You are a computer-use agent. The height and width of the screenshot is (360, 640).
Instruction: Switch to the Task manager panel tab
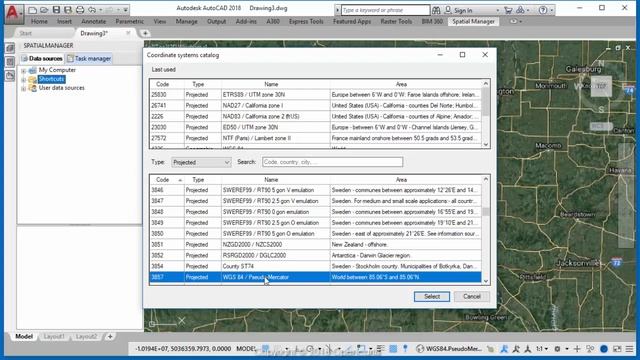click(89, 59)
